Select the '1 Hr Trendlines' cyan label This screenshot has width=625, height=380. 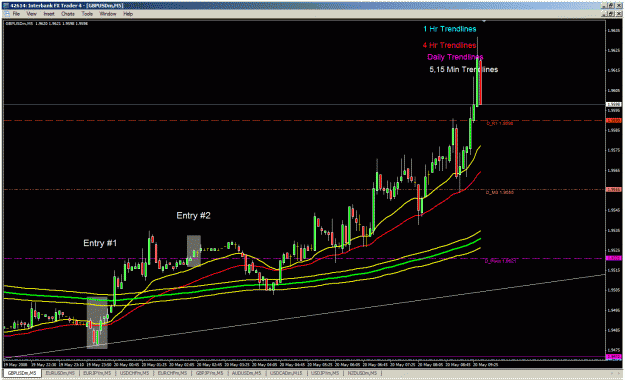[x=450, y=29]
